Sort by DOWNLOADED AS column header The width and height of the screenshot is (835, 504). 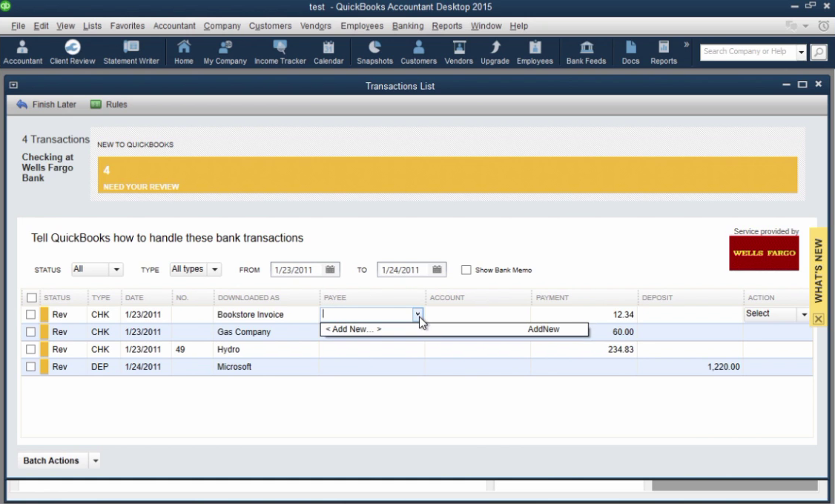[248, 297]
